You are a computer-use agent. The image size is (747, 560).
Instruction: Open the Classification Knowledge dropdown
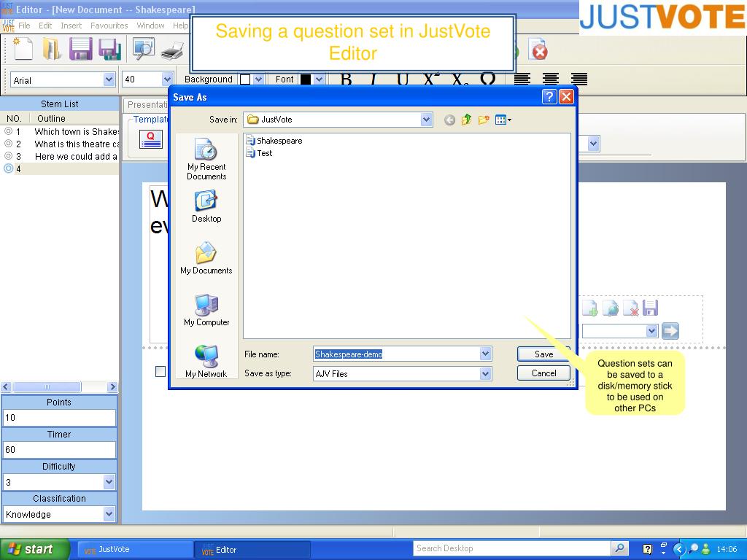[109, 514]
